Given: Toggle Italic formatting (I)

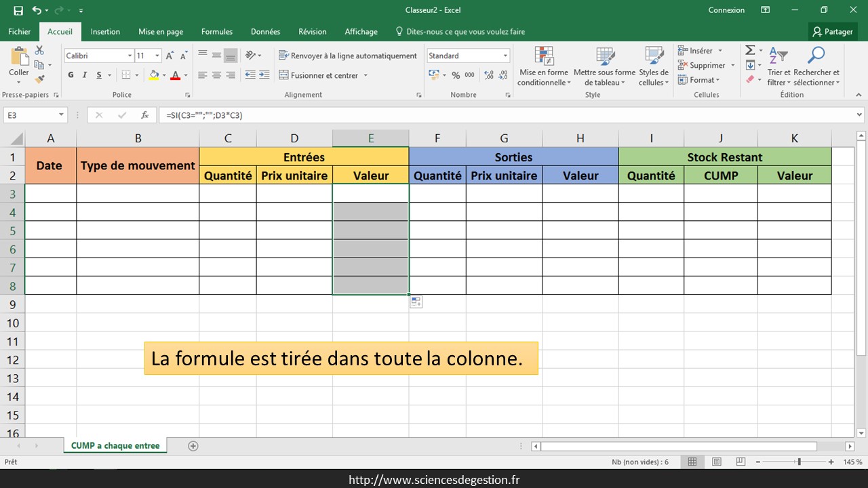Looking at the screenshot, I should tap(85, 75).
